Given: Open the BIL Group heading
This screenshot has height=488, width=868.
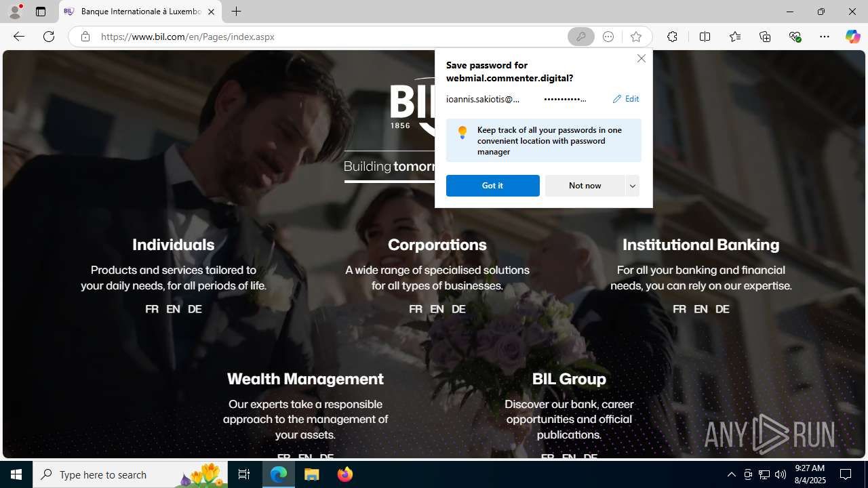Looking at the screenshot, I should point(569,379).
